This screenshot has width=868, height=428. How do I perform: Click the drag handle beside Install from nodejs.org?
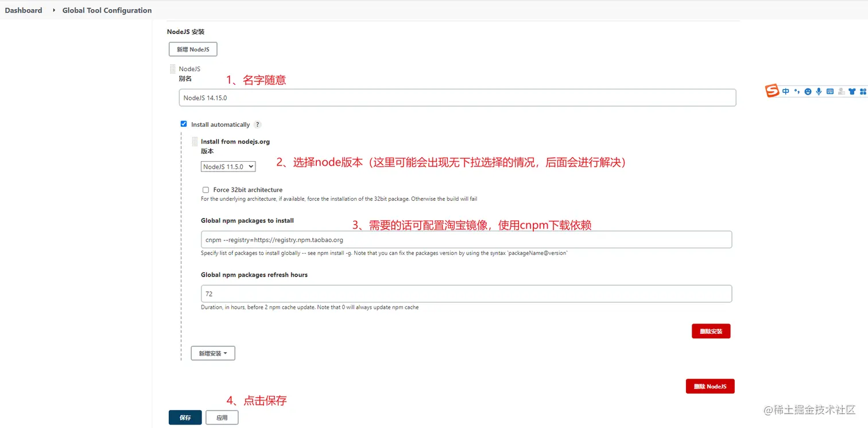pos(195,141)
